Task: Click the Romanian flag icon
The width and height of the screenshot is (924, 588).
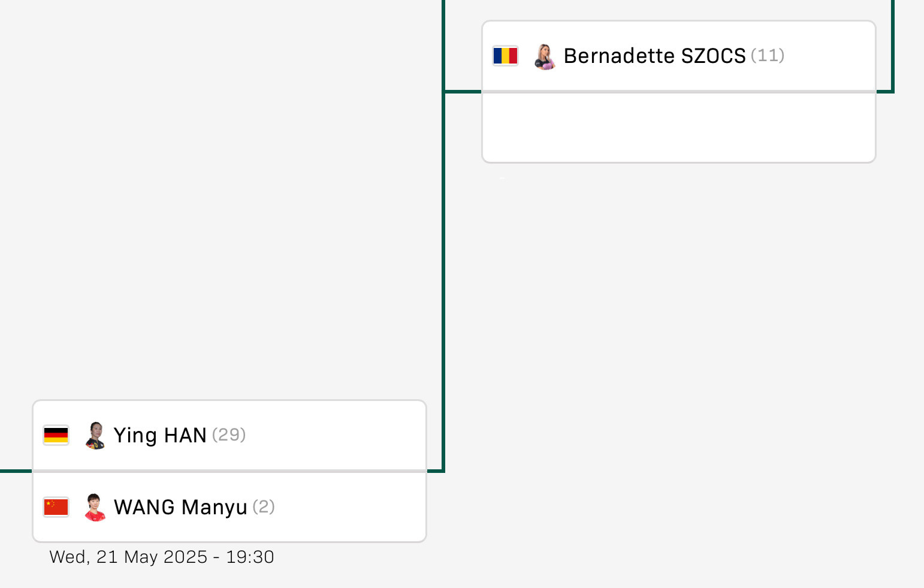Action: pyautogui.click(x=505, y=56)
